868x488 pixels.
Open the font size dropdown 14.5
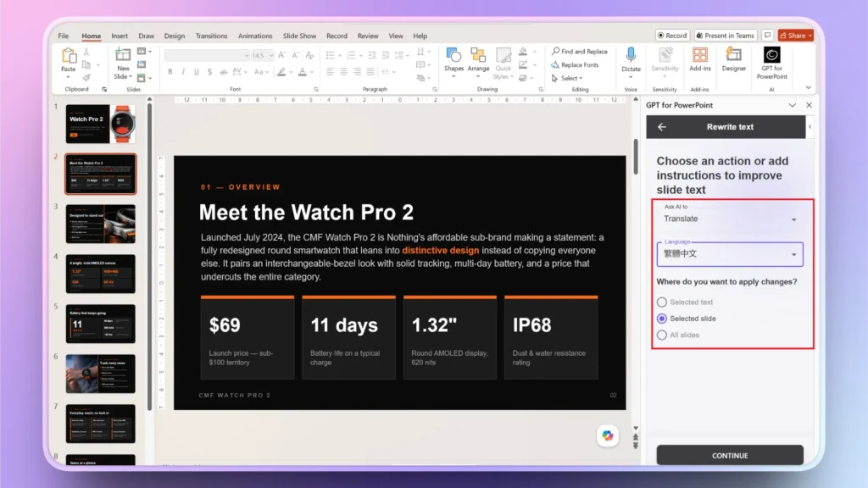(270, 55)
